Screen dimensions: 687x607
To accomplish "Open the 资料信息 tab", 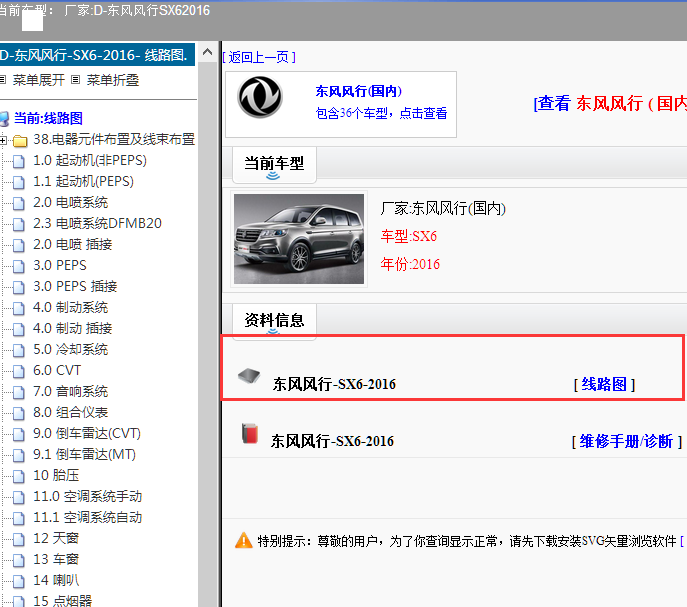I will click(x=274, y=321).
